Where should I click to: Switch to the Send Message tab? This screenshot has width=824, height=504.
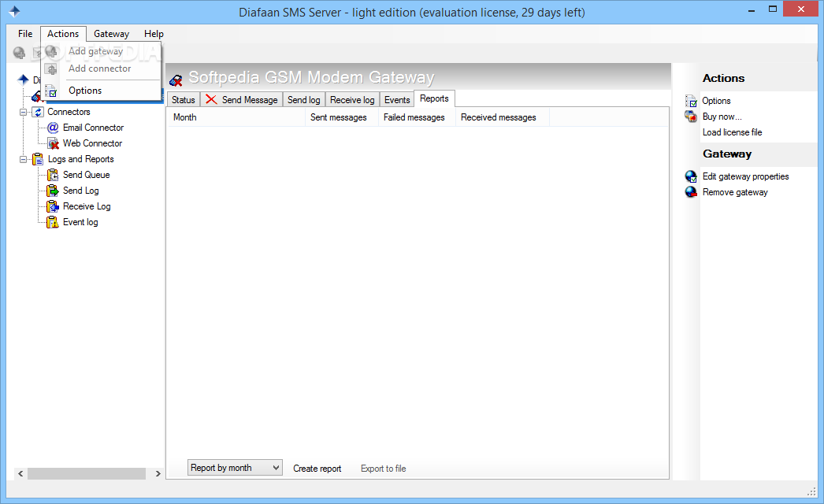point(242,100)
